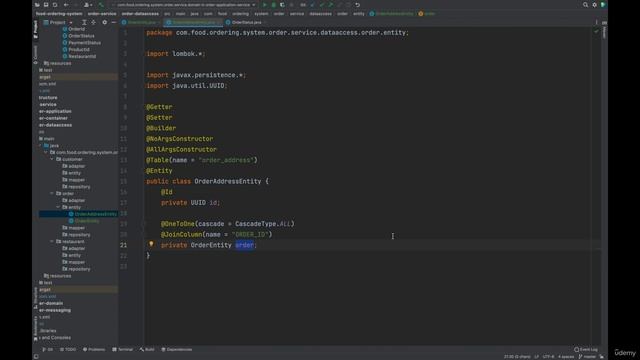Collapse the order entity package node

[x=58, y=207]
